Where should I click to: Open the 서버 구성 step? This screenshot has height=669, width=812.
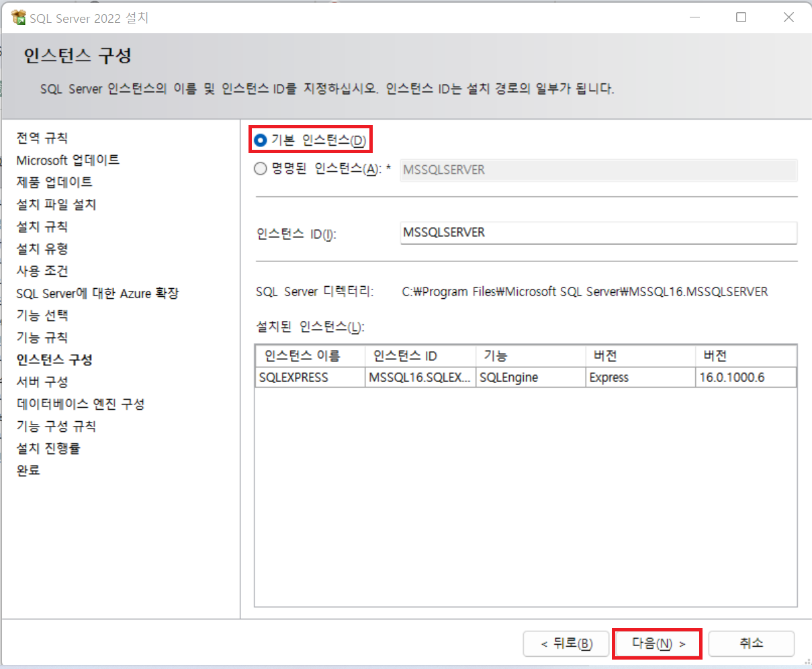coord(42,382)
